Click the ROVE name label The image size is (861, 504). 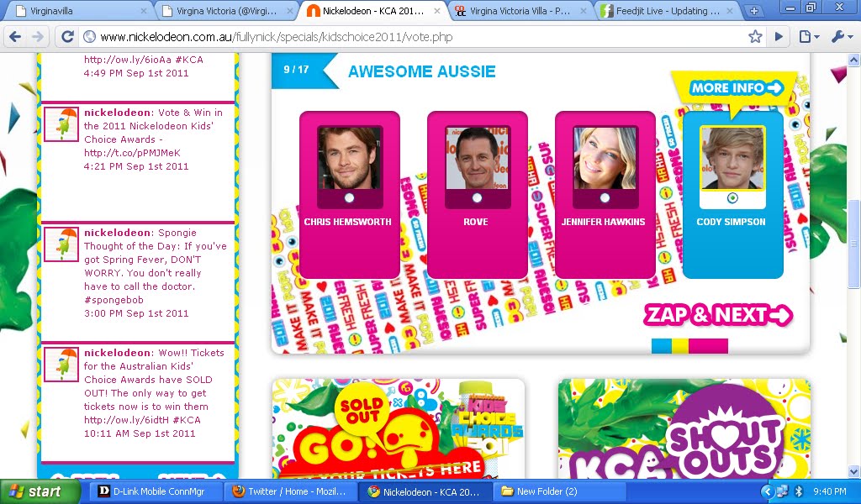pyautogui.click(x=476, y=222)
